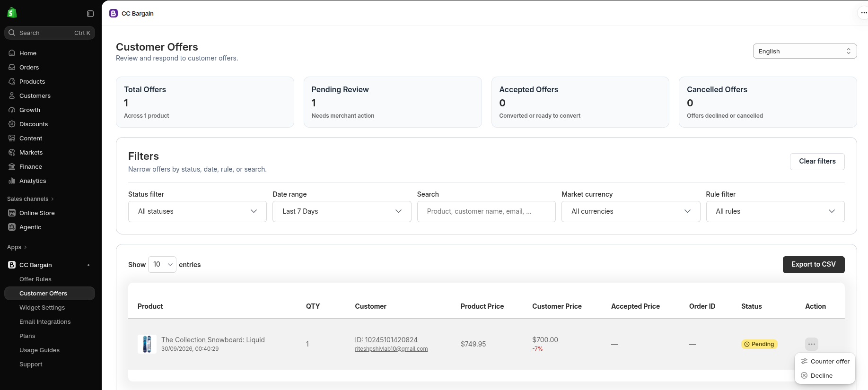Image resolution: width=868 pixels, height=390 pixels.
Task: Click the Clear filters button
Action: pyautogui.click(x=817, y=161)
